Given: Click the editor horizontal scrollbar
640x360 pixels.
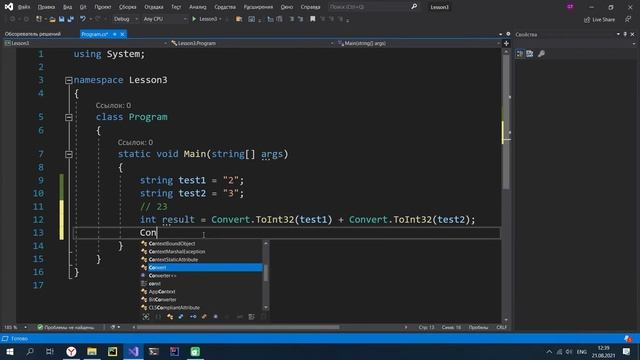Looking at the screenshot, I should 238,327.
